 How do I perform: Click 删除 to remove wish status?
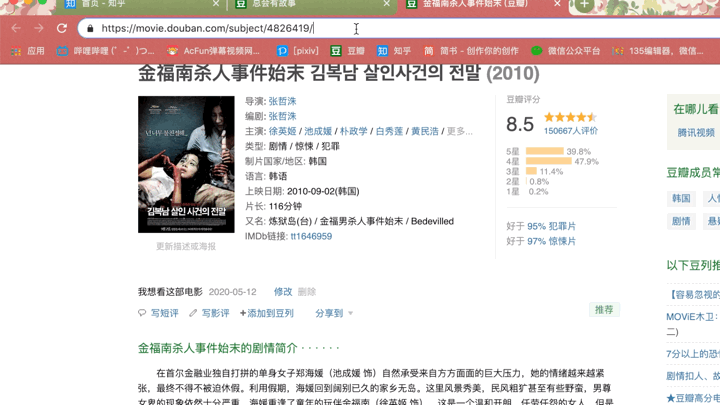pyautogui.click(x=307, y=292)
